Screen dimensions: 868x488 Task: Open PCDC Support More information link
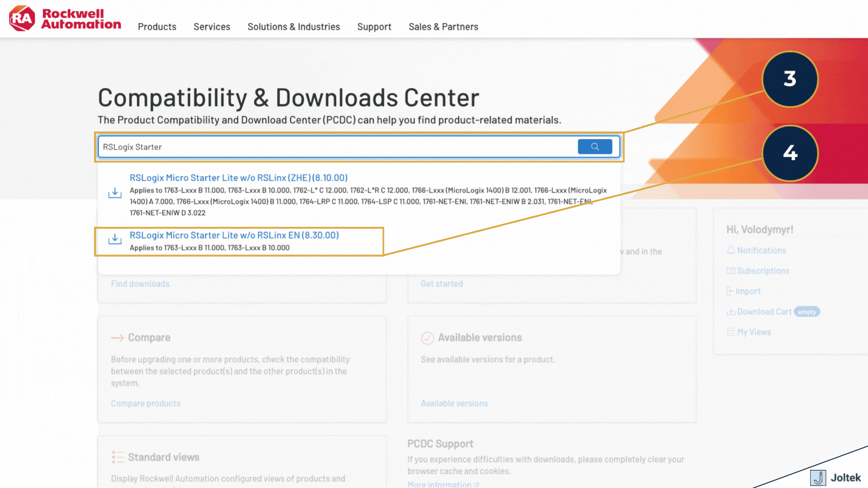[443, 484]
